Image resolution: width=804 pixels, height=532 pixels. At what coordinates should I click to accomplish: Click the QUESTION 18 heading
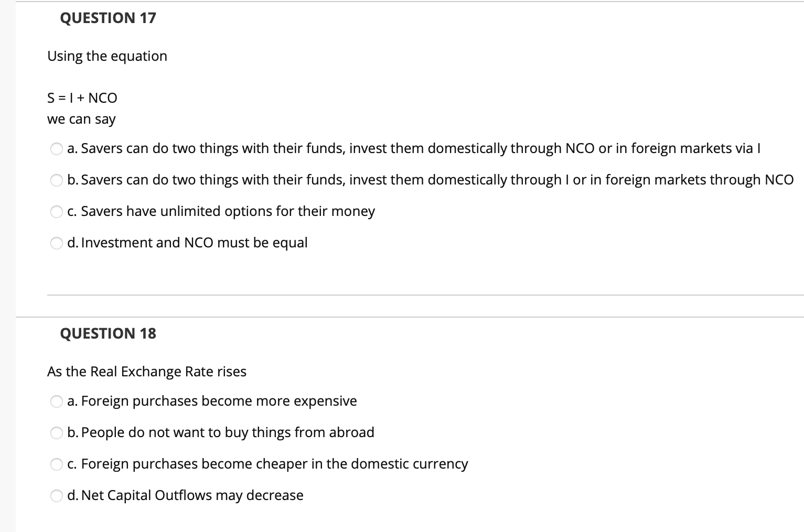coord(108,333)
